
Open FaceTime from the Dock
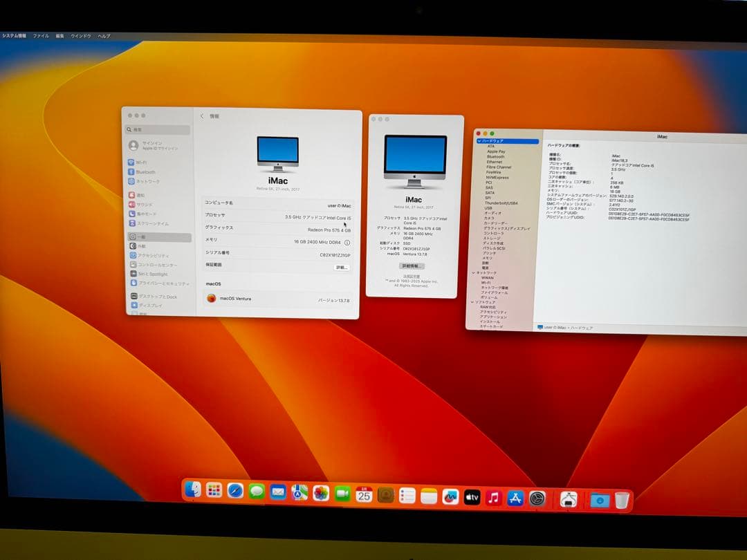pyautogui.click(x=342, y=494)
